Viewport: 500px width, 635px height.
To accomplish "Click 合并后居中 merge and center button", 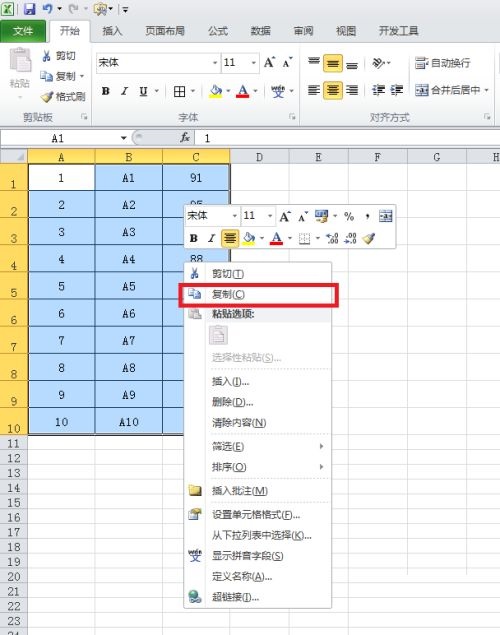I will [x=447, y=90].
